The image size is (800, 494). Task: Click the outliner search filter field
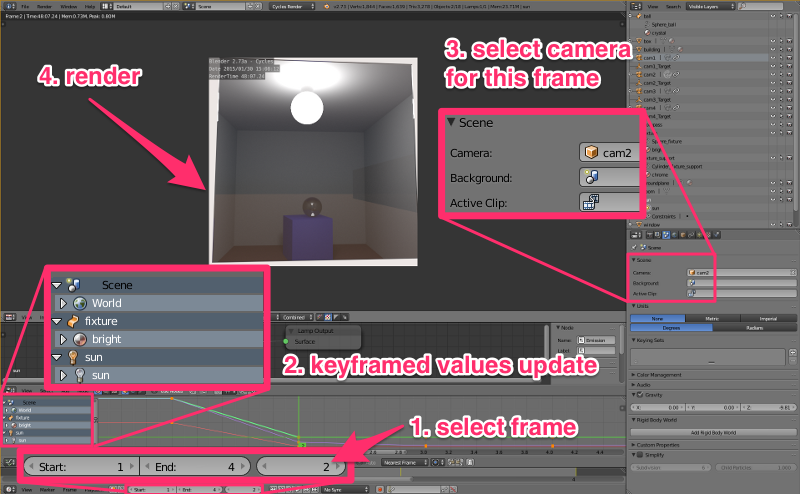pos(760,7)
